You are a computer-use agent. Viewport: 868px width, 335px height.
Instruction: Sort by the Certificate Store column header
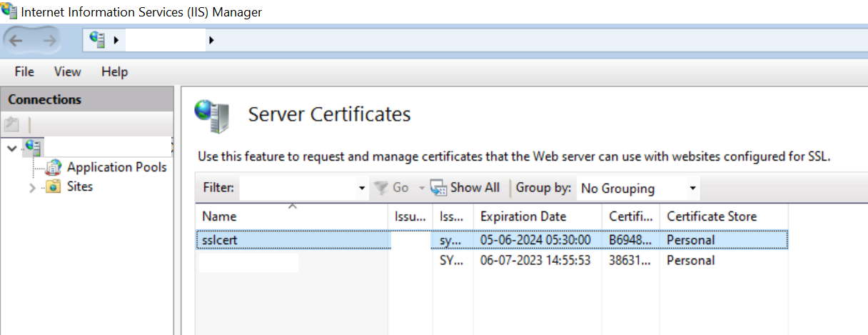tap(711, 216)
